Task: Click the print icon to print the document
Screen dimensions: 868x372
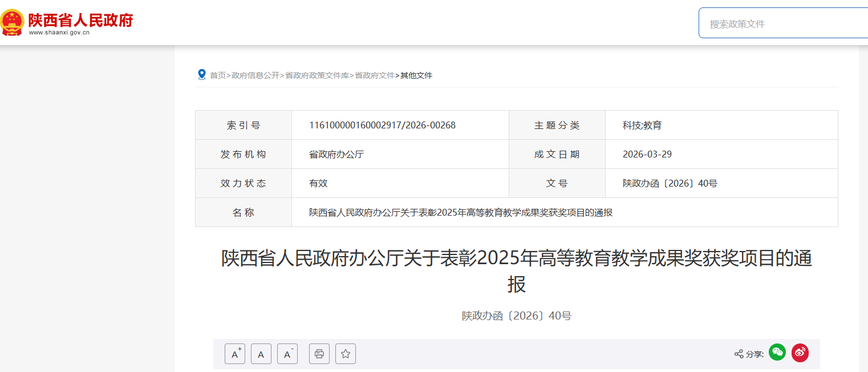Action: [319, 353]
